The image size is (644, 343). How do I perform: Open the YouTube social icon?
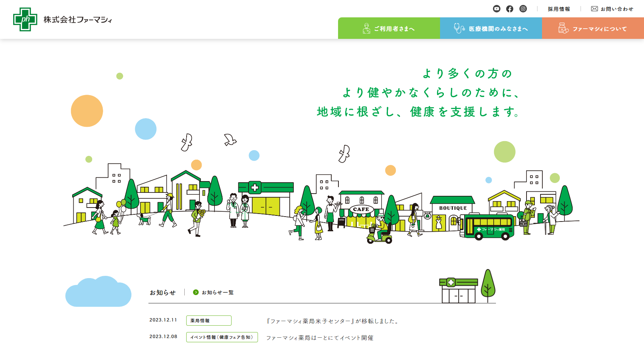click(x=497, y=9)
